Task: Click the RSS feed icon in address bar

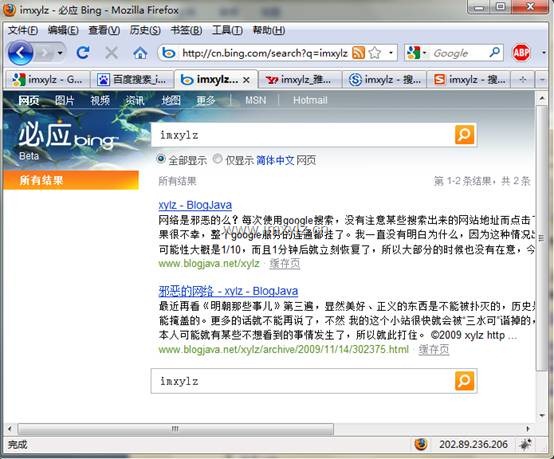Action: coord(358,53)
